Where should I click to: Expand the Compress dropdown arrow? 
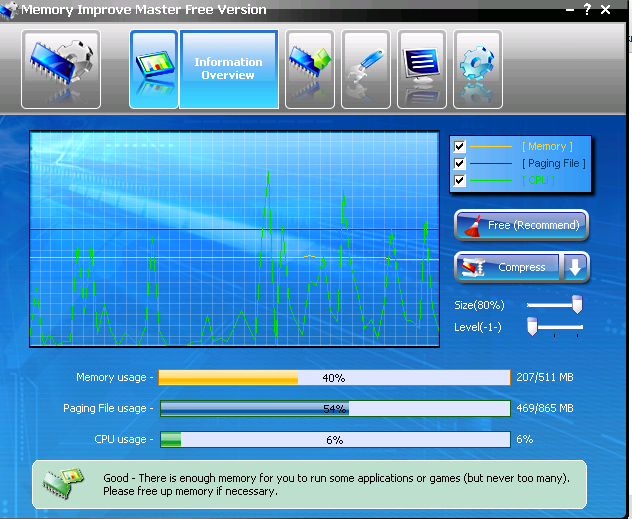(x=575, y=267)
